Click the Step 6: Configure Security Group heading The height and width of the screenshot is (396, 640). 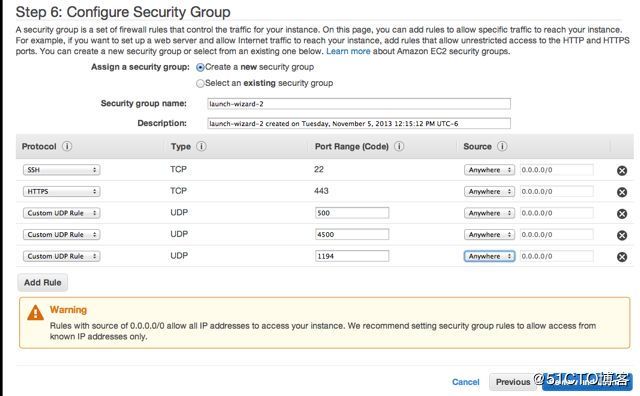tap(123, 12)
